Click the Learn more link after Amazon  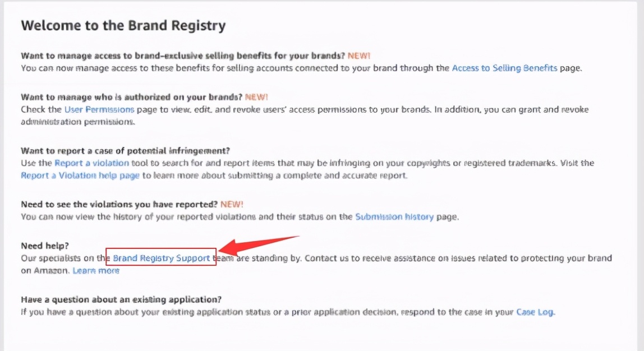tap(96, 271)
